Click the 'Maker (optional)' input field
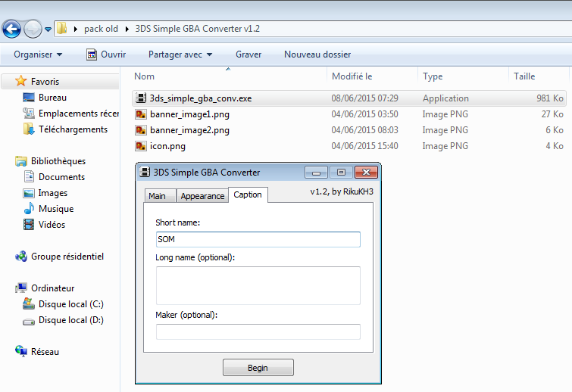Image resolution: width=572 pixels, height=392 pixels. click(258, 332)
